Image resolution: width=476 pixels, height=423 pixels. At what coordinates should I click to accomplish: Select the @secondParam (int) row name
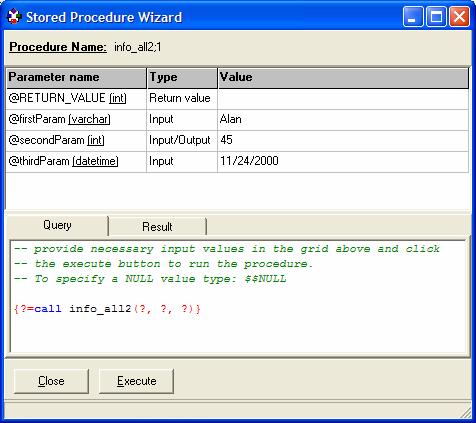click(x=76, y=140)
